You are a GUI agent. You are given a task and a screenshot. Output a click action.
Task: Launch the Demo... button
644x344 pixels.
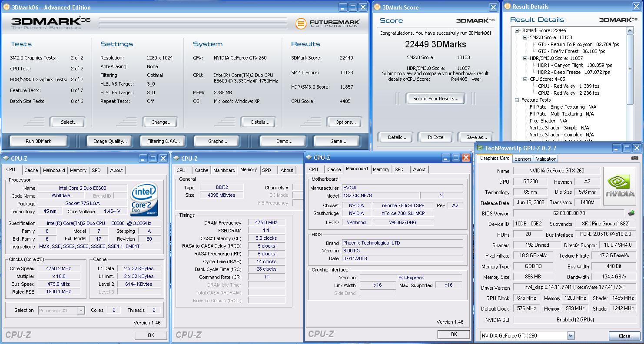click(284, 141)
